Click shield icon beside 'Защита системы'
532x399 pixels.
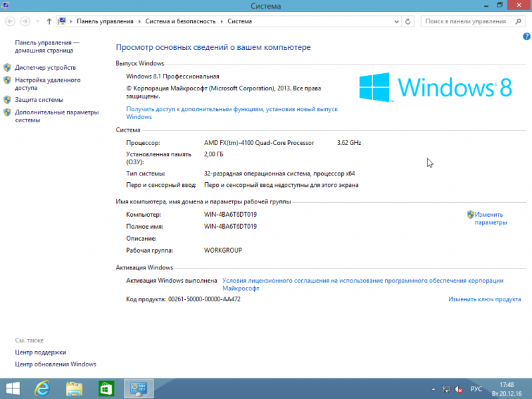[7, 100]
